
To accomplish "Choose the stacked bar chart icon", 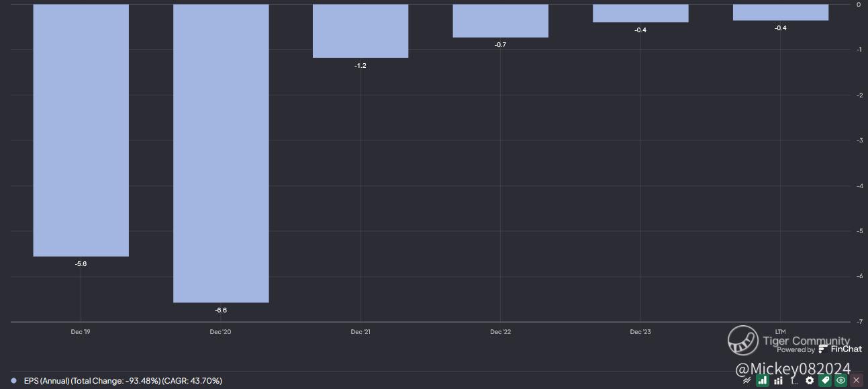I will [x=778, y=380].
